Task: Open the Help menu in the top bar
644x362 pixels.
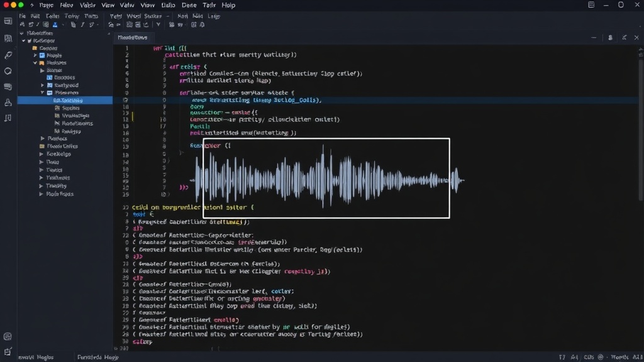Action: (x=228, y=5)
